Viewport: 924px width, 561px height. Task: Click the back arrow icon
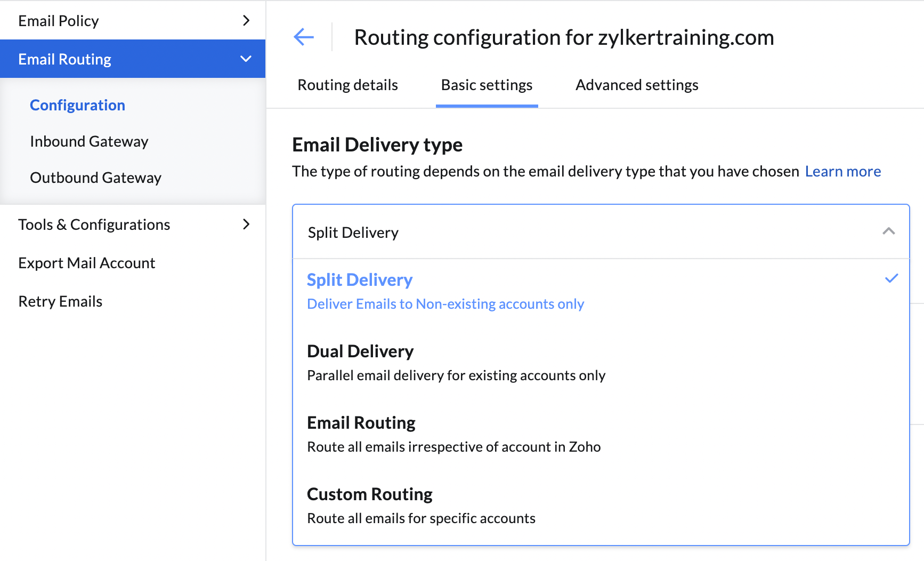pos(304,37)
